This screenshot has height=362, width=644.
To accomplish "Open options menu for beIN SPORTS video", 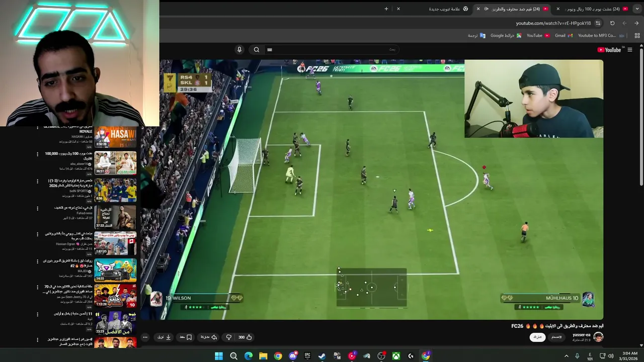I will [x=37, y=182].
